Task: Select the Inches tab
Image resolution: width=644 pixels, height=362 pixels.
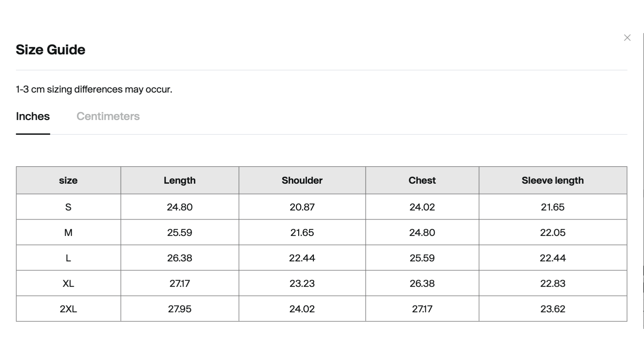Action: [x=33, y=116]
